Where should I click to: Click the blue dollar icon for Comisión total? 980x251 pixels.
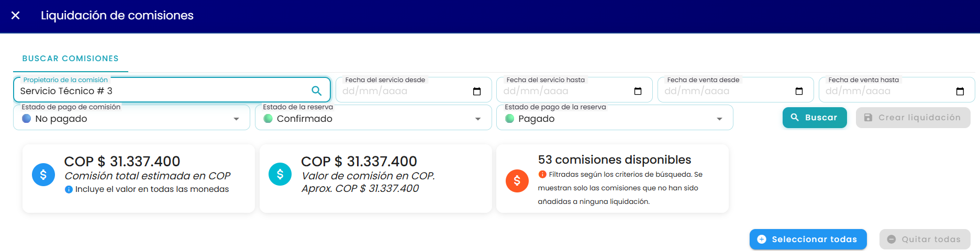pos(43,175)
